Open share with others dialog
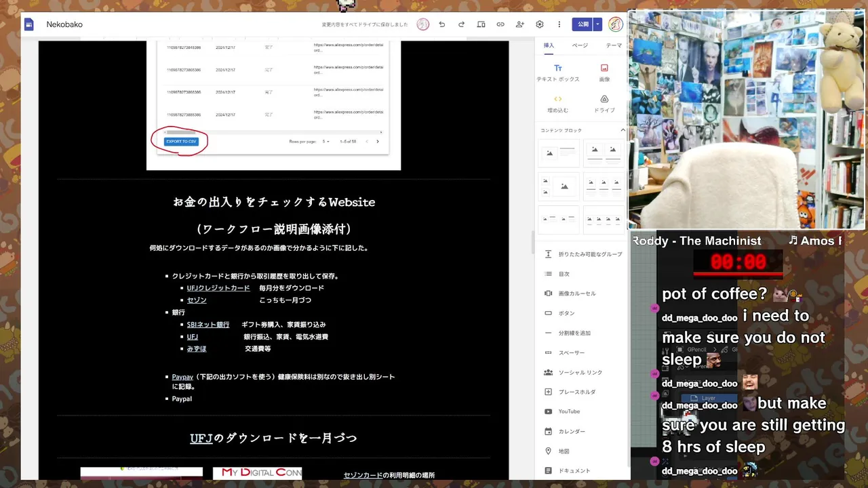This screenshot has height=488, width=868. (520, 24)
